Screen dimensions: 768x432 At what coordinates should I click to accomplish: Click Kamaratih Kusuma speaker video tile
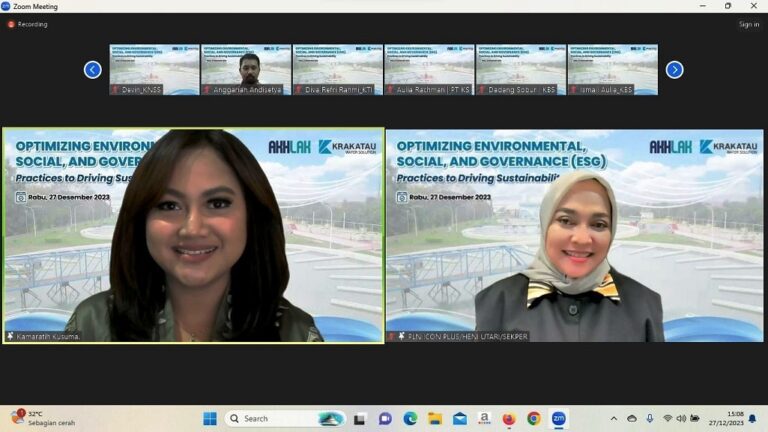coord(193,236)
